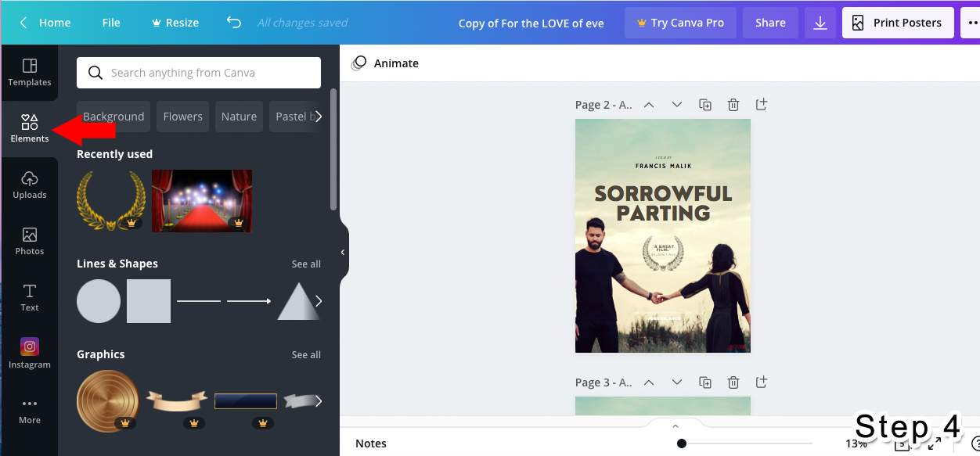
Task: Open the Photos panel
Action: (29, 241)
